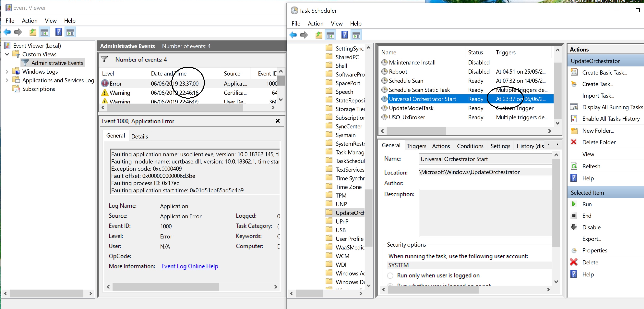Select the Error event row icon
This screenshot has width=644, height=309.
(x=105, y=83)
